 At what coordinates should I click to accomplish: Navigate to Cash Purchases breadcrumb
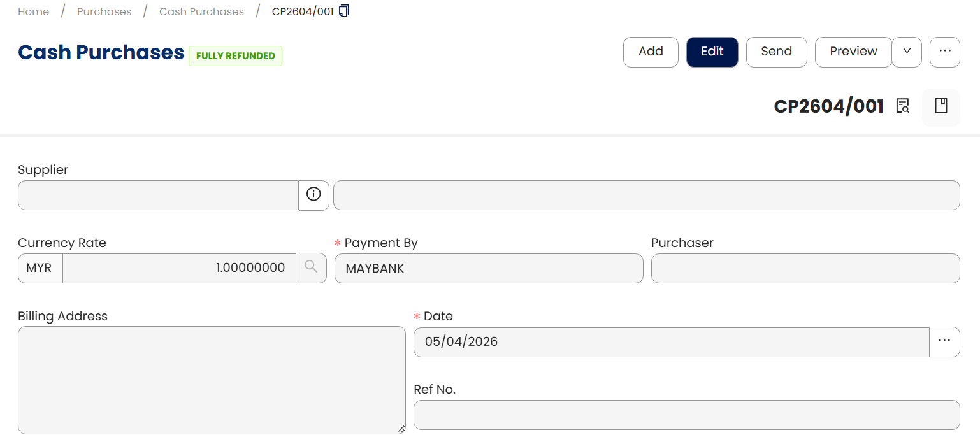point(201,11)
